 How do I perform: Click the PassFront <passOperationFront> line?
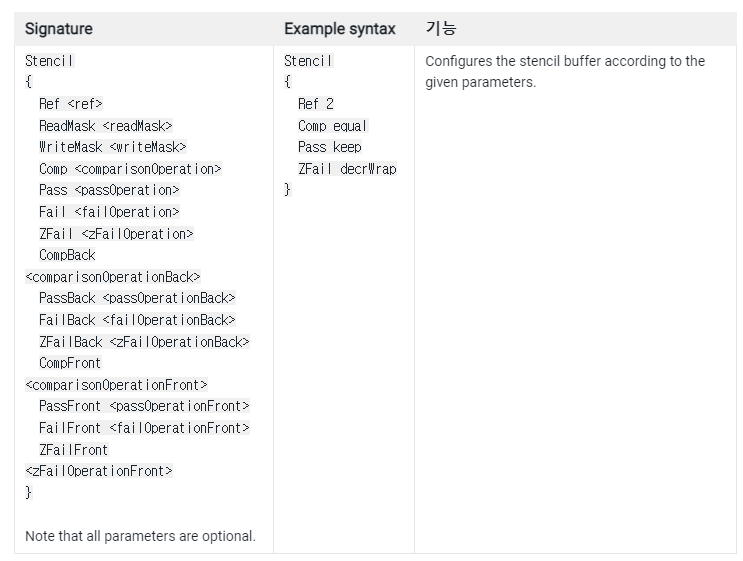(144, 406)
